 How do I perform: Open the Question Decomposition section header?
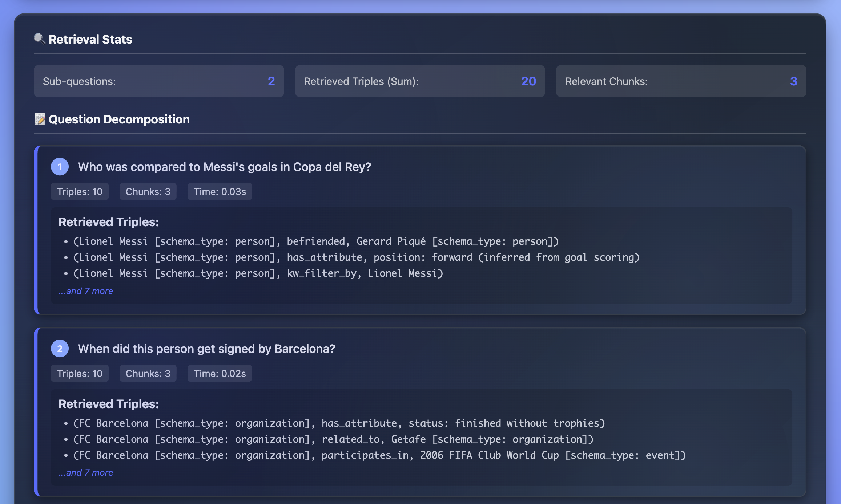(119, 119)
